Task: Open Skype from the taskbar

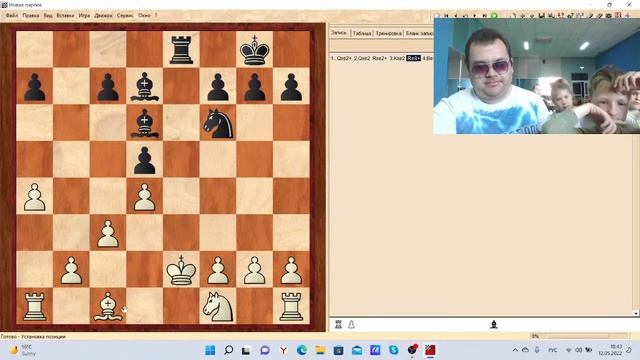Action: click(393, 350)
